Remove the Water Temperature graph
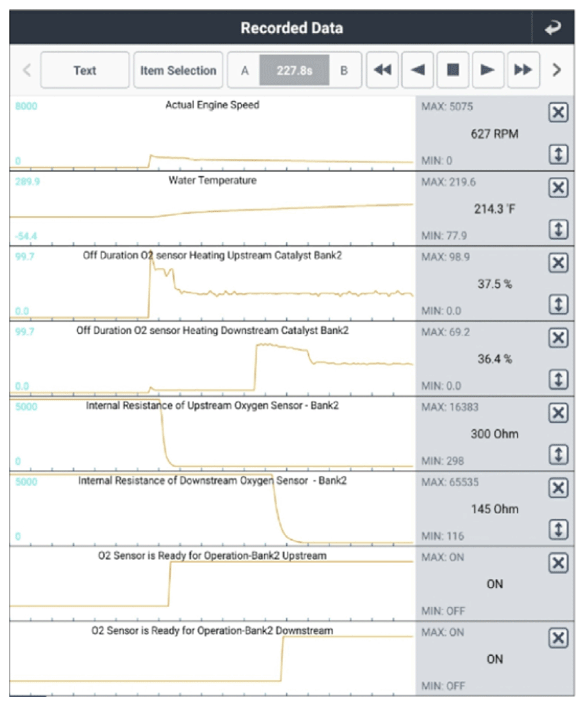 [558, 187]
